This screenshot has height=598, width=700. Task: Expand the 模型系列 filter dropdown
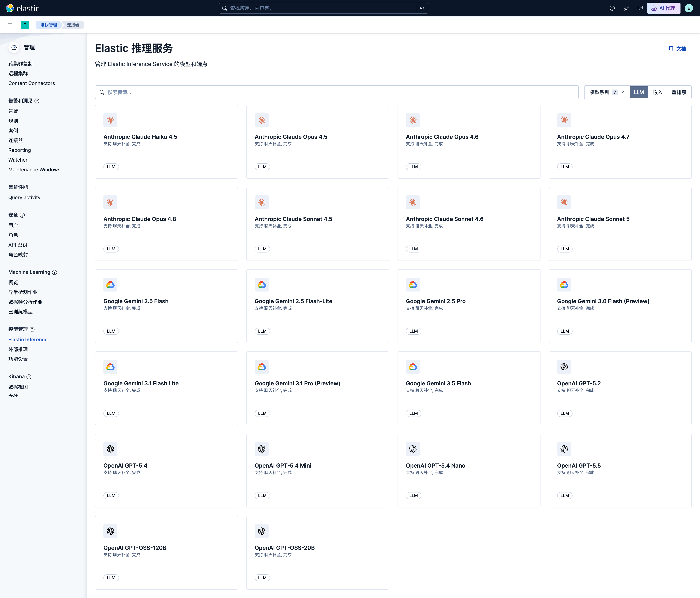tap(606, 92)
